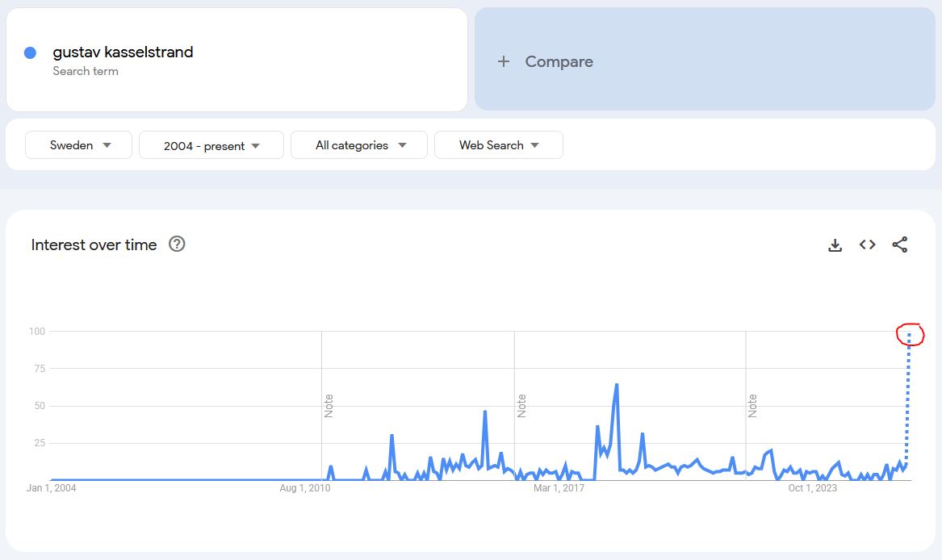Open the help icon beside Interest over time
The image size is (942, 560).
click(x=177, y=244)
